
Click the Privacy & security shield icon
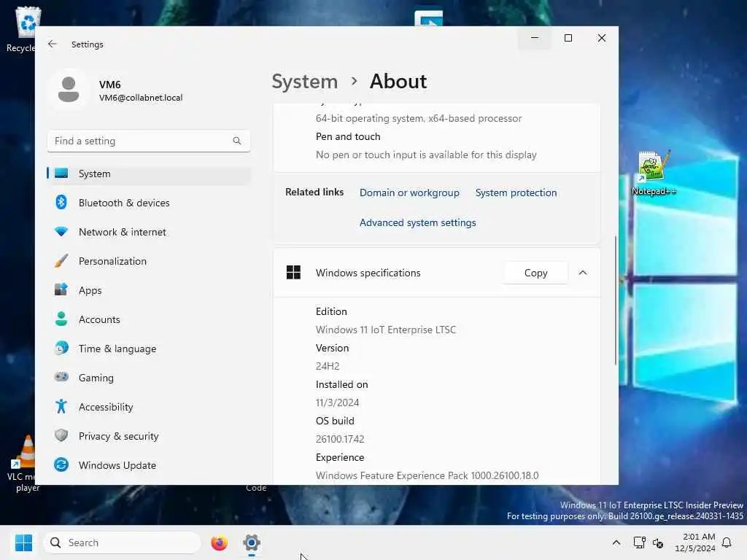[x=61, y=436]
